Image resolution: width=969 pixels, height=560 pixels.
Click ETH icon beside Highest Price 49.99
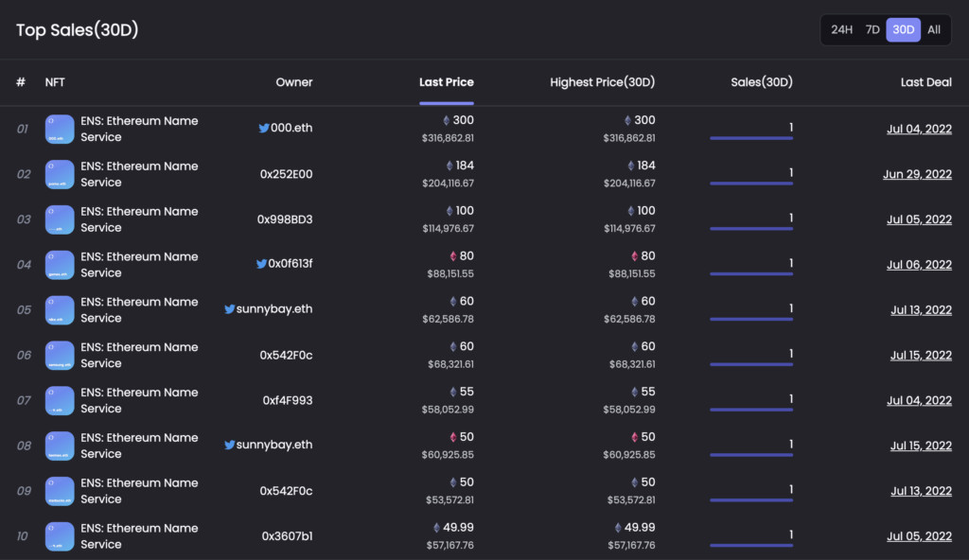[x=618, y=527]
